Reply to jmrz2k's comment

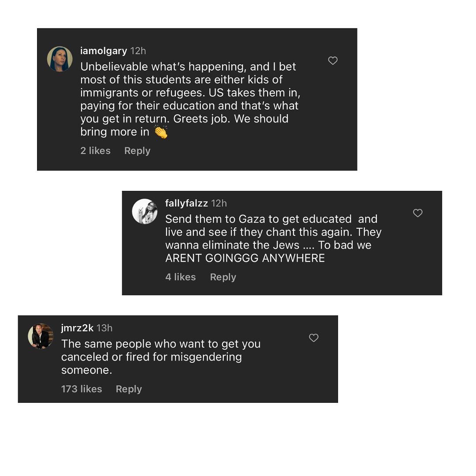click(x=129, y=389)
